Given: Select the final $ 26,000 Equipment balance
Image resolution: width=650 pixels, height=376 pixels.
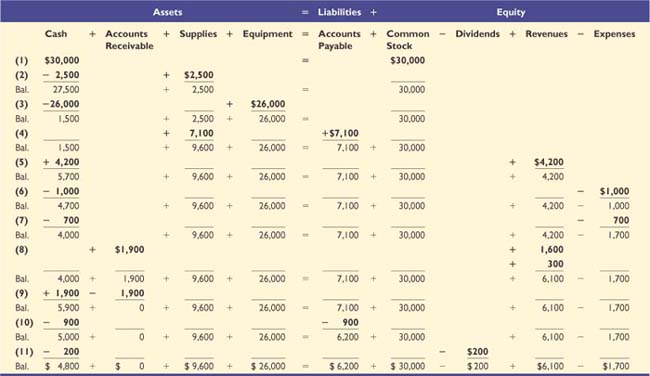Looking at the screenshot, I should tap(268, 366).
